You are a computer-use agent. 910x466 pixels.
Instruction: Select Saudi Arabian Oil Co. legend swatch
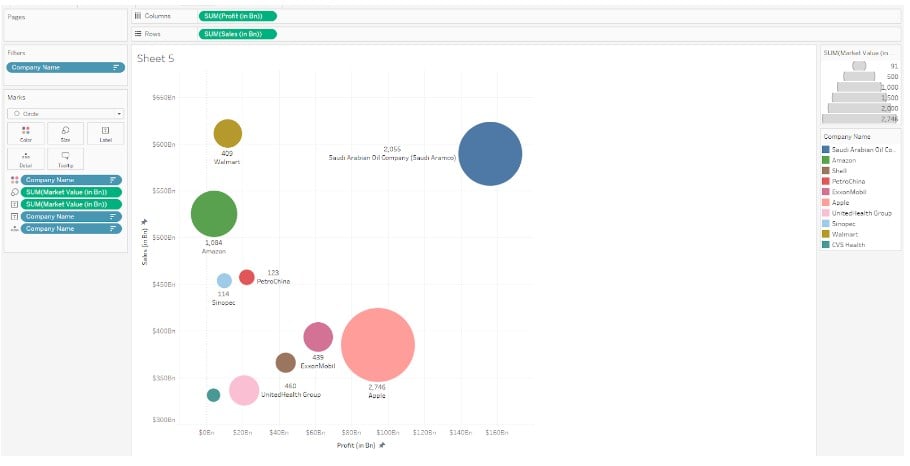click(x=826, y=150)
